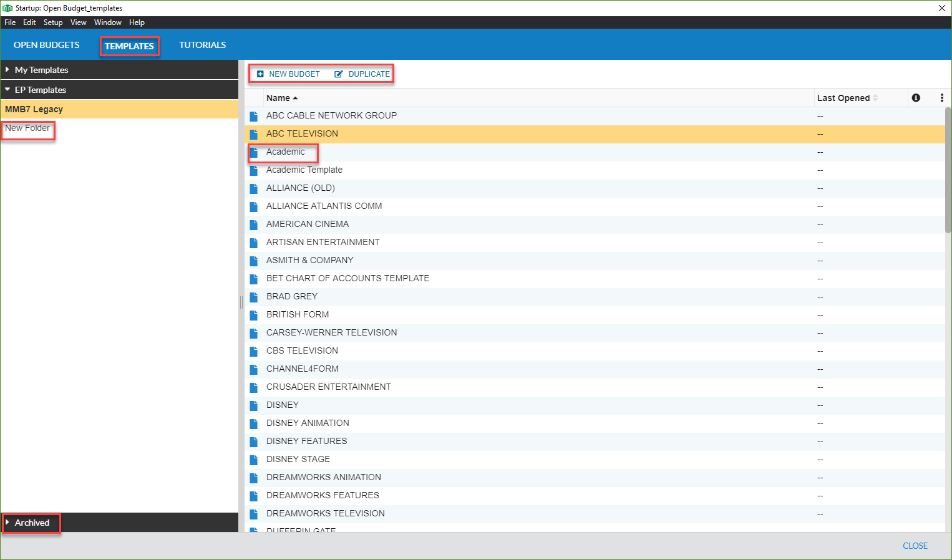Click the document icon beside ABC CABLE NETWORK GROUP
952x560 pixels.
(x=254, y=116)
